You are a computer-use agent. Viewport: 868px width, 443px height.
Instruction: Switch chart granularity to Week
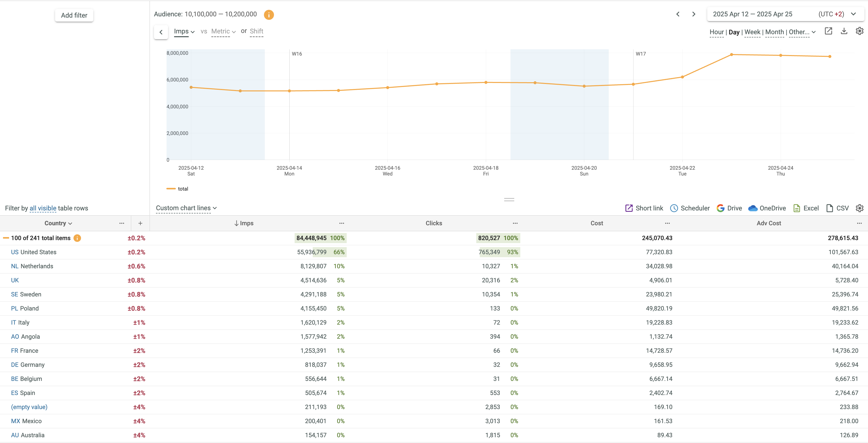[752, 32]
